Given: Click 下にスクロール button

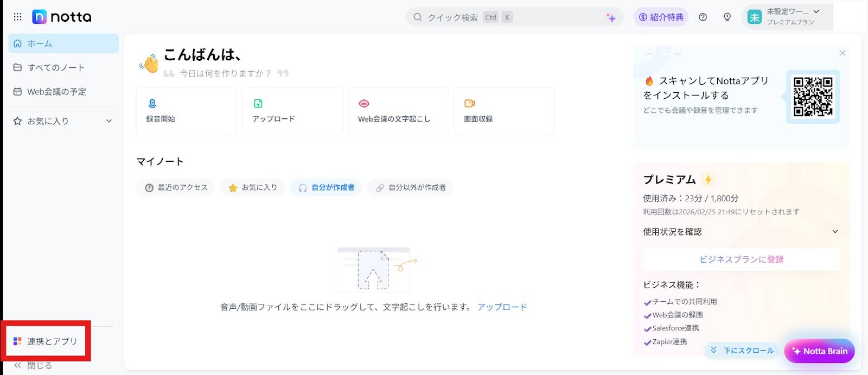Looking at the screenshot, I should click(x=743, y=351).
